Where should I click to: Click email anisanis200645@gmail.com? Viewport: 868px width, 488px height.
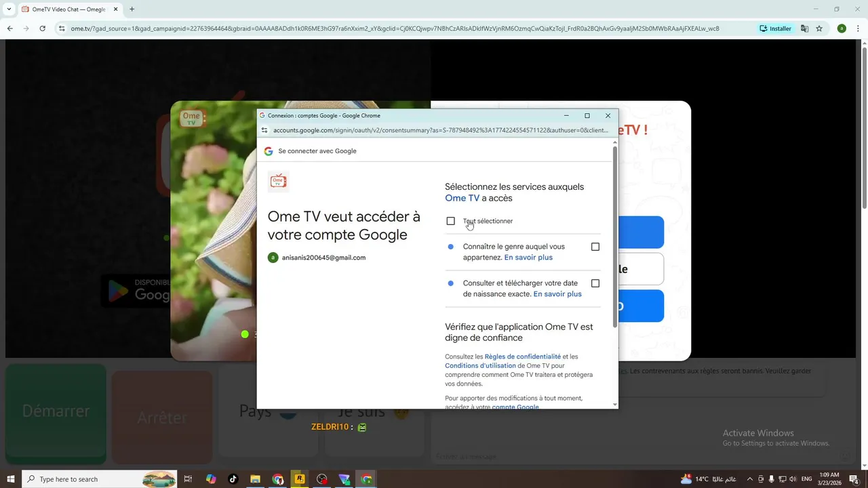click(323, 258)
